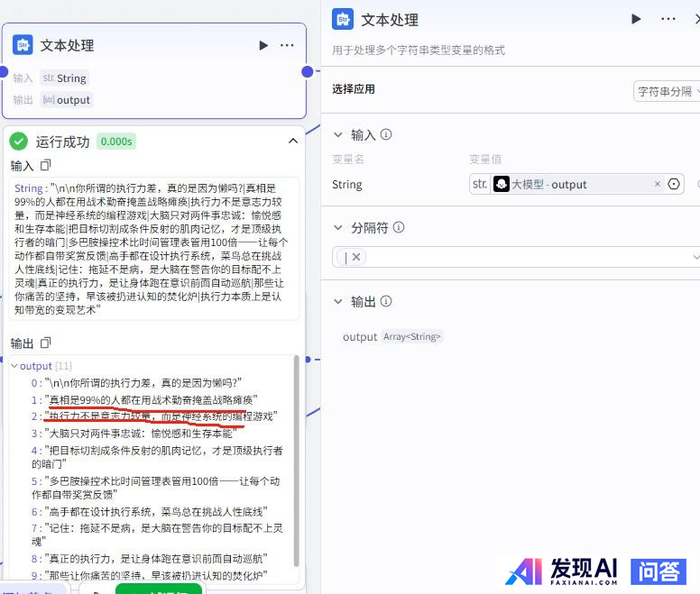
Task: Collapse the 运行成功 result panel
Action: point(292,141)
